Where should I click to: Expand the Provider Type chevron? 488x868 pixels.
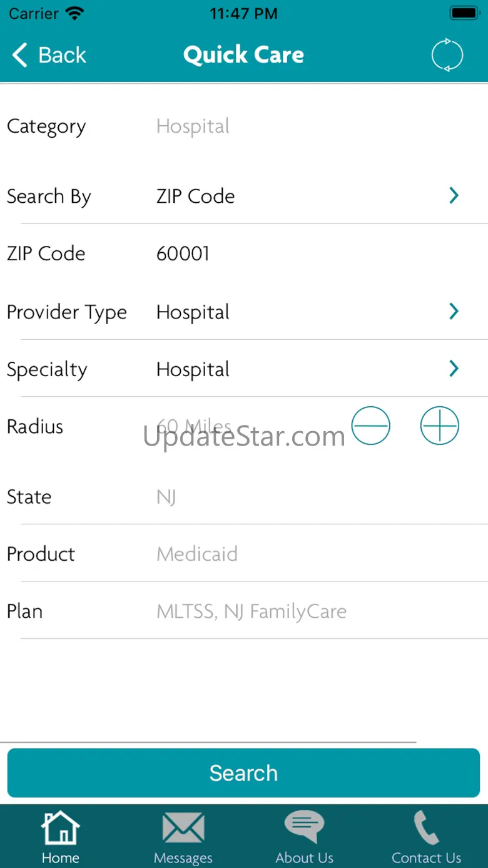coord(454,312)
